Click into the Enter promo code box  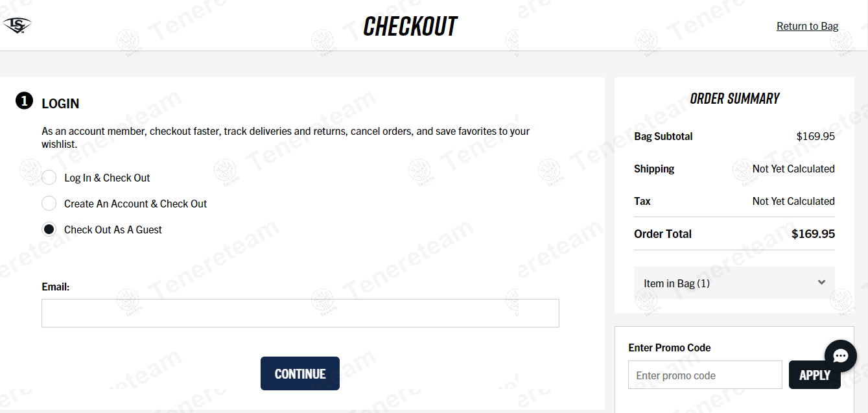click(x=705, y=375)
